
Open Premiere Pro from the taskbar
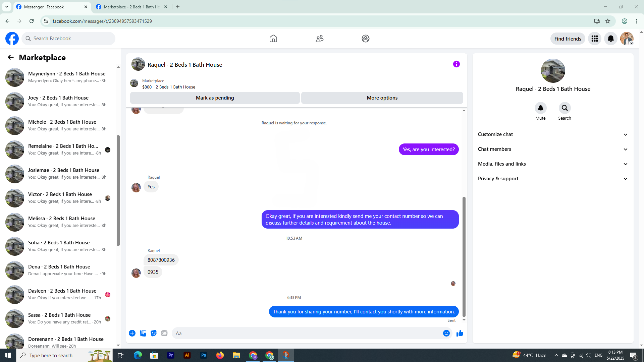point(171,355)
